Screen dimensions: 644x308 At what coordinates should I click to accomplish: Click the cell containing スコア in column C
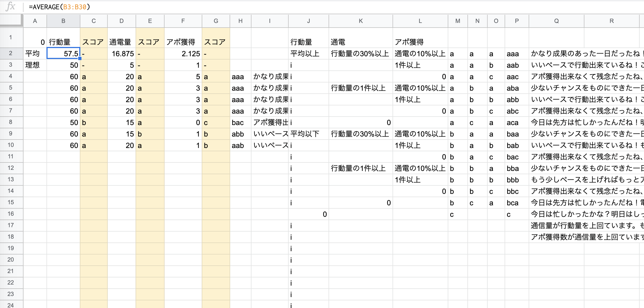pos(93,42)
